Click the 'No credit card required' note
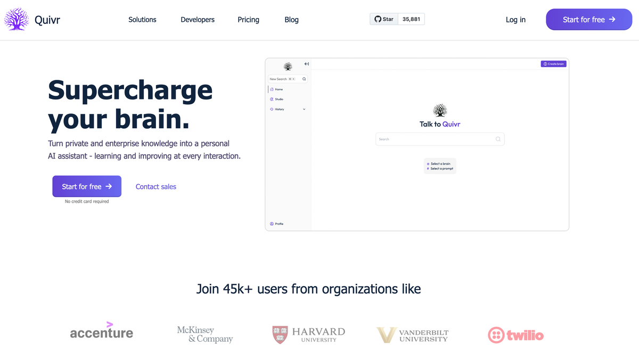This screenshot has width=639, height=364. tap(87, 202)
